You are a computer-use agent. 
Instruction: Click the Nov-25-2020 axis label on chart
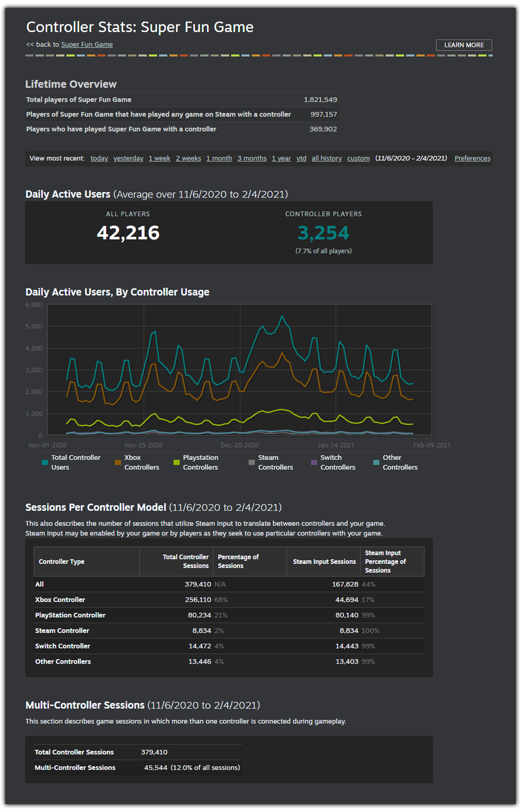pos(143,446)
